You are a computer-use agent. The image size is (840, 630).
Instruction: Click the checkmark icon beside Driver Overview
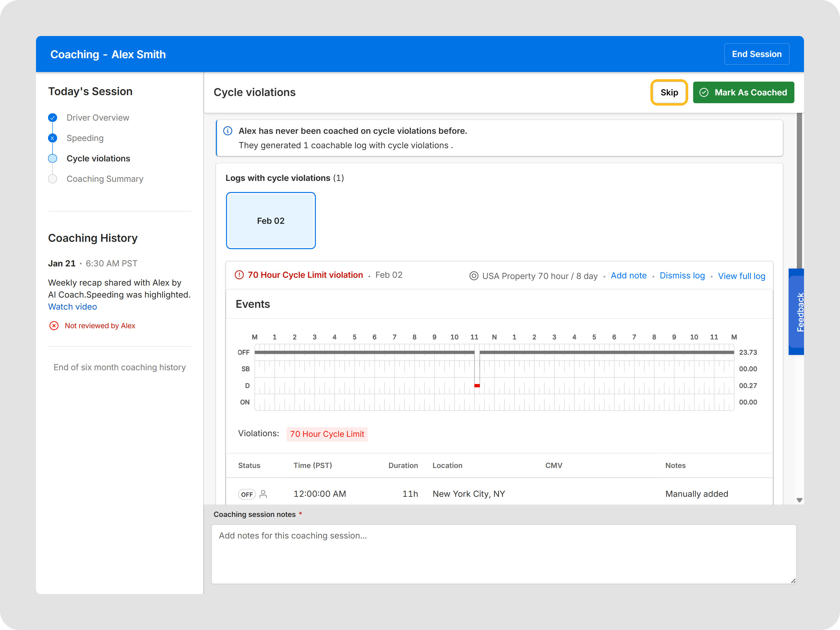point(52,118)
